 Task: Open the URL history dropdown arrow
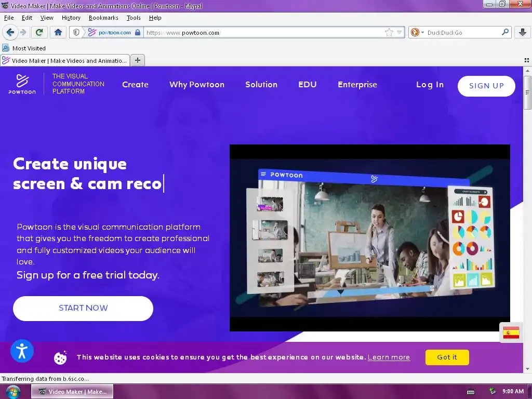coord(400,32)
